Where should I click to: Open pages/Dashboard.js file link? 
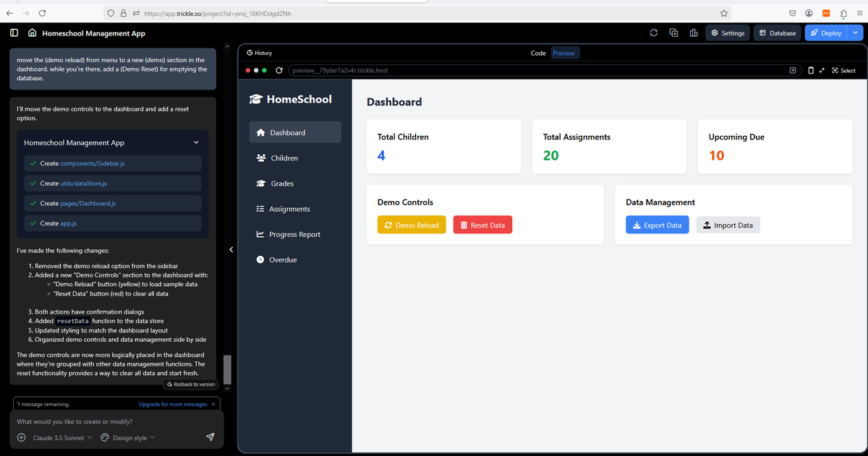click(x=88, y=203)
